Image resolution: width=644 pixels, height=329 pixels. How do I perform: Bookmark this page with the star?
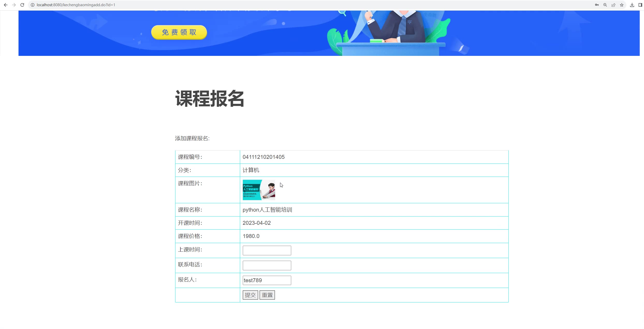(621, 5)
